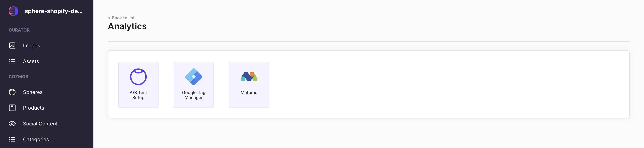Open the Categories menu item

[36, 139]
